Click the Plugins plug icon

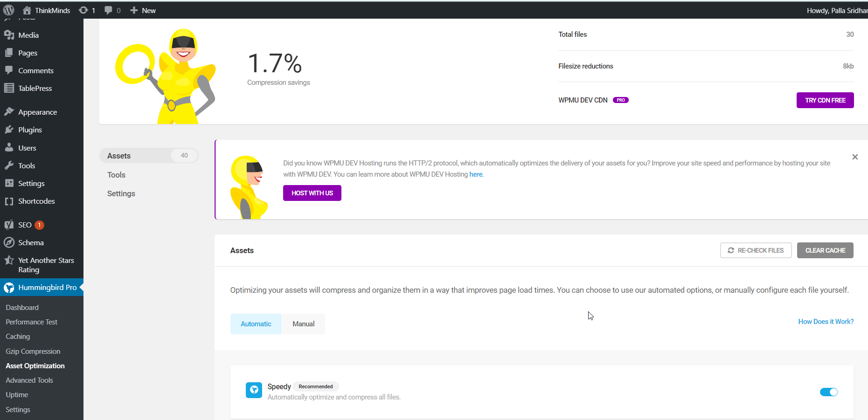click(x=9, y=130)
